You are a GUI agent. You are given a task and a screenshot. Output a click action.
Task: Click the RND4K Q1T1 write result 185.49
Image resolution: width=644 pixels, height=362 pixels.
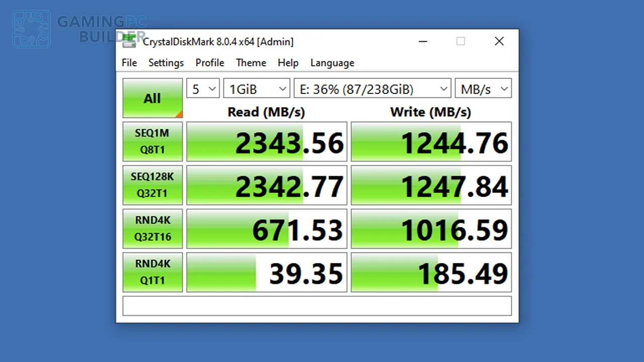point(431,272)
